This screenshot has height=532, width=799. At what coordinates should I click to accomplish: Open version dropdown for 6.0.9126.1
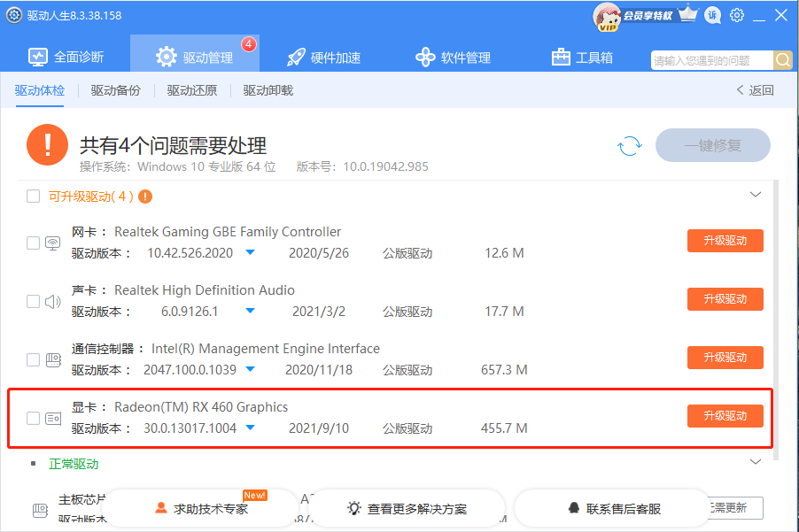(x=250, y=311)
